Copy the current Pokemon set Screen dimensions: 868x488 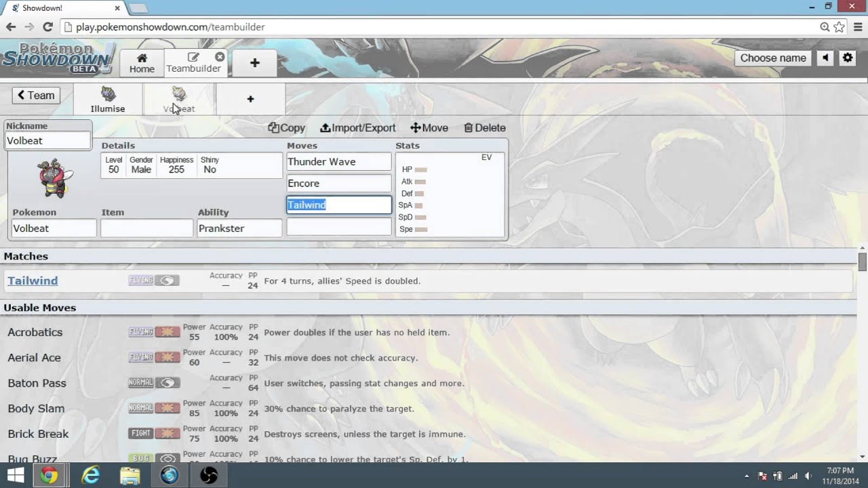[x=286, y=127]
